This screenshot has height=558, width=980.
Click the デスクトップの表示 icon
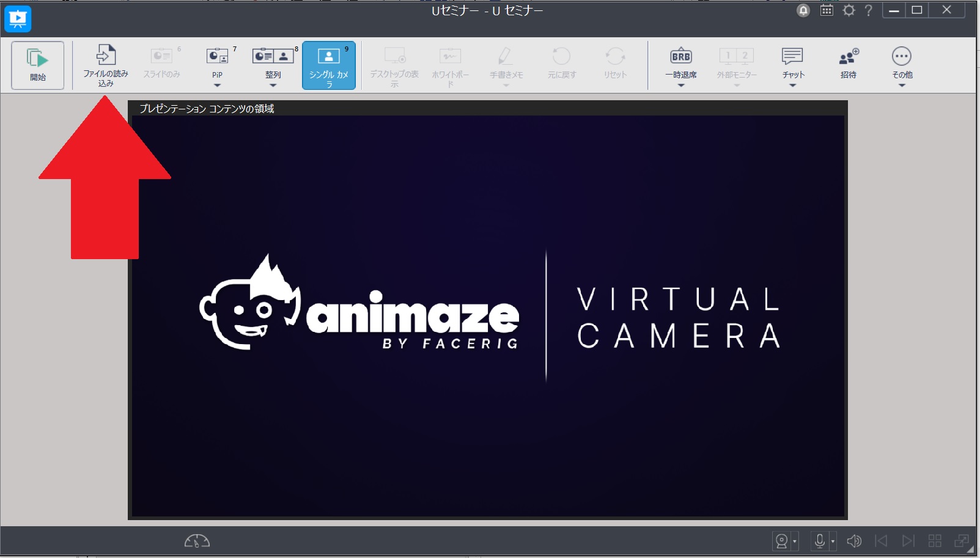394,56
